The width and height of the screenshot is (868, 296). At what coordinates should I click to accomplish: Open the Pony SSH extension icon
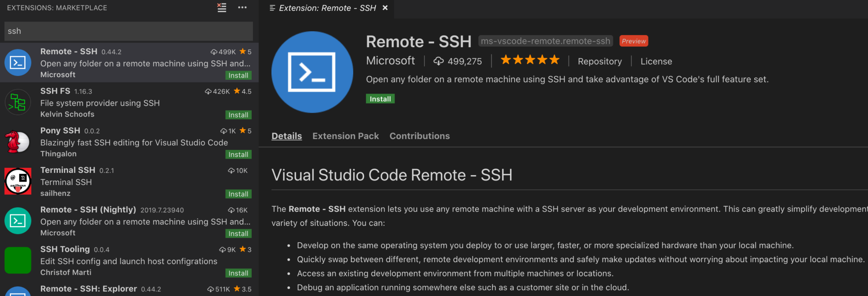pyautogui.click(x=18, y=142)
